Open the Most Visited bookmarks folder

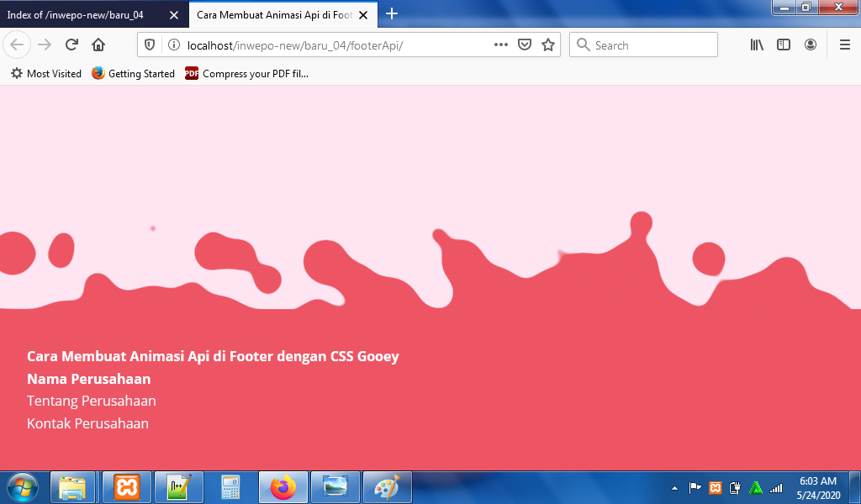(x=46, y=73)
